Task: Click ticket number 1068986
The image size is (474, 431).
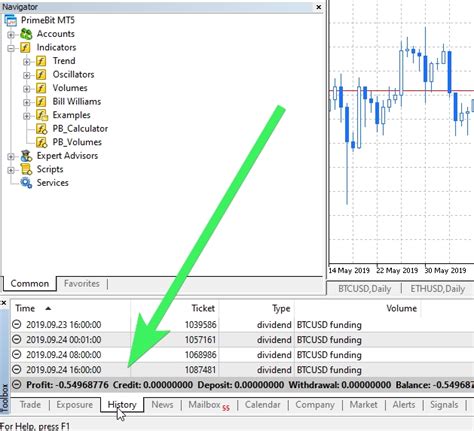Action: click(200, 355)
